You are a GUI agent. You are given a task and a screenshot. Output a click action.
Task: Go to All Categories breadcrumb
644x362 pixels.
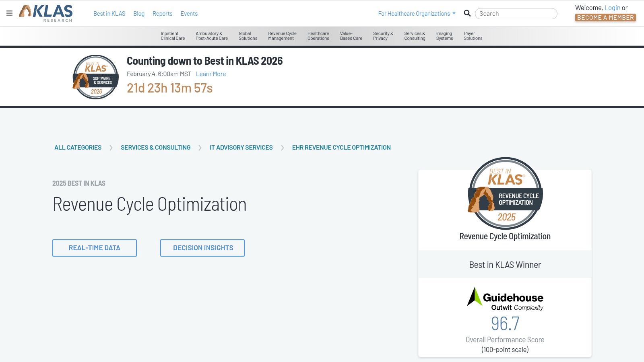tap(78, 148)
